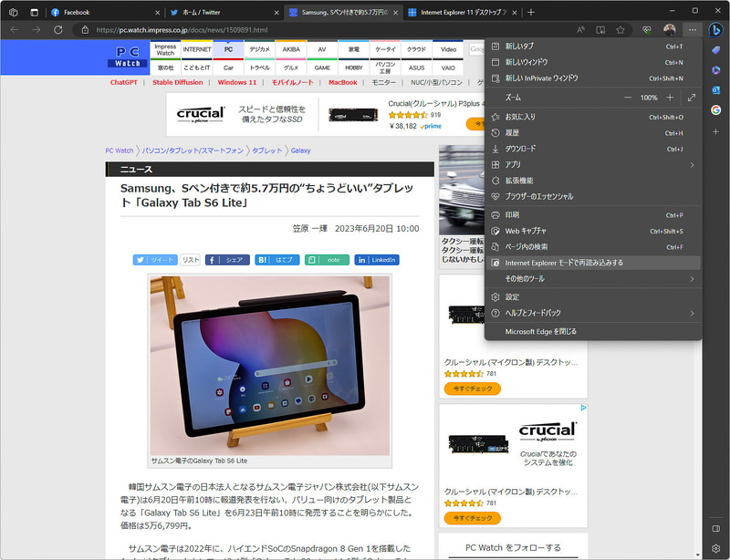
Task: Select the INTERNET site navigation tab
Action: coord(197,49)
